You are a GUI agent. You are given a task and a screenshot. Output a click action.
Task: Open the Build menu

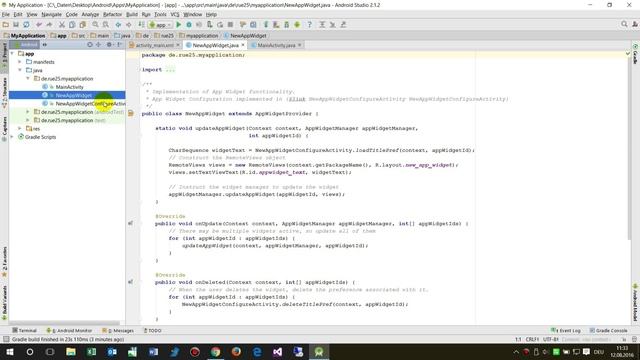pos(132,14)
